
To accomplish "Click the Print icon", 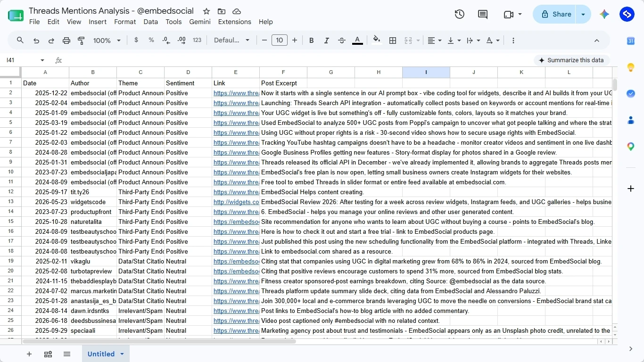I will 66,41.
